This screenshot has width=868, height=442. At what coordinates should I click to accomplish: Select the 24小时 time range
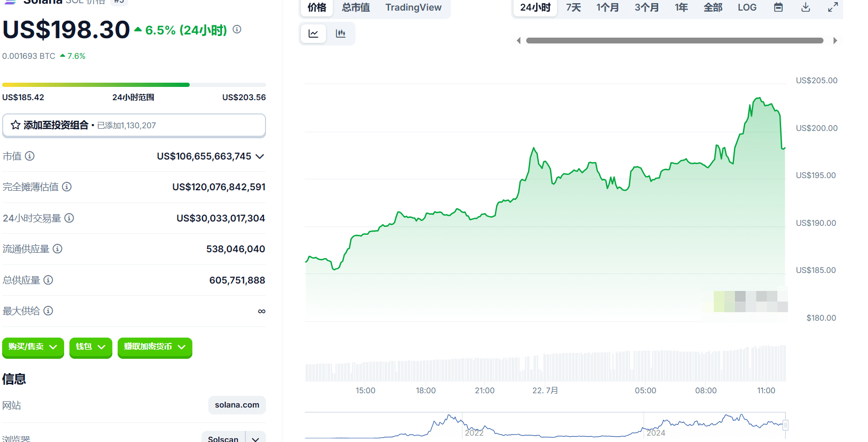pyautogui.click(x=535, y=7)
